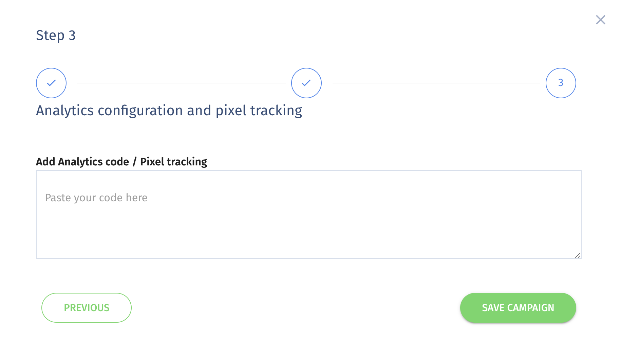Save the campaign
The width and height of the screenshot is (621, 364).
coord(518,308)
